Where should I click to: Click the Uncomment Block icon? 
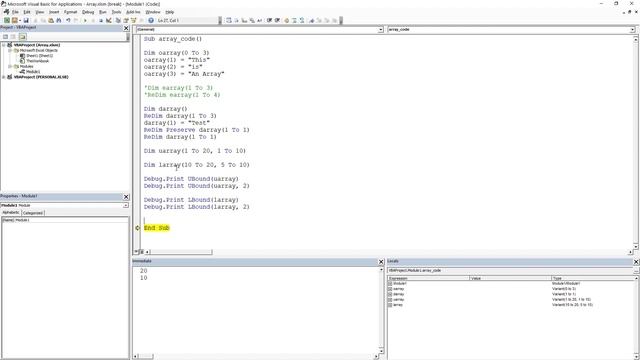(302, 20)
